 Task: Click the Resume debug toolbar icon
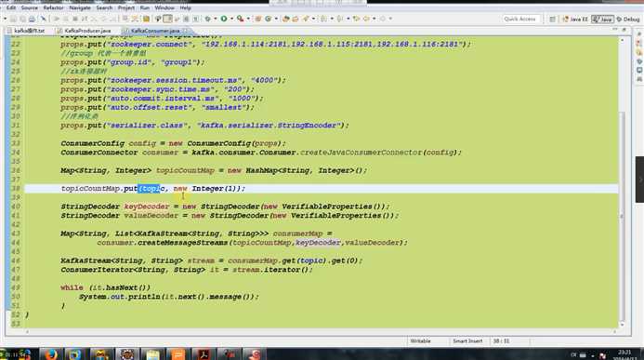57,19
